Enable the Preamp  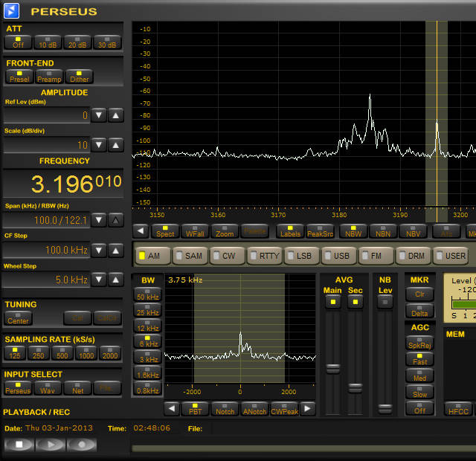(x=49, y=77)
